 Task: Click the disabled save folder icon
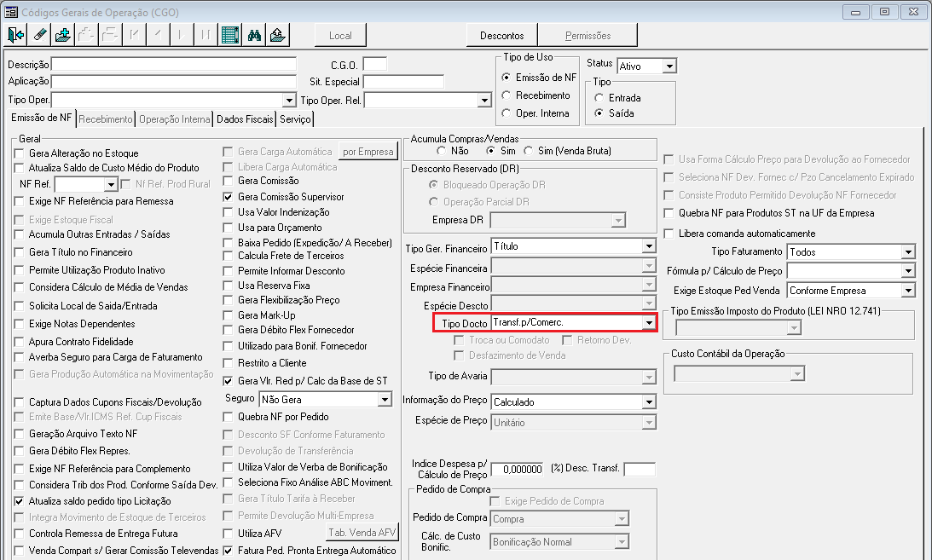pyautogui.click(x=87, y=36)
